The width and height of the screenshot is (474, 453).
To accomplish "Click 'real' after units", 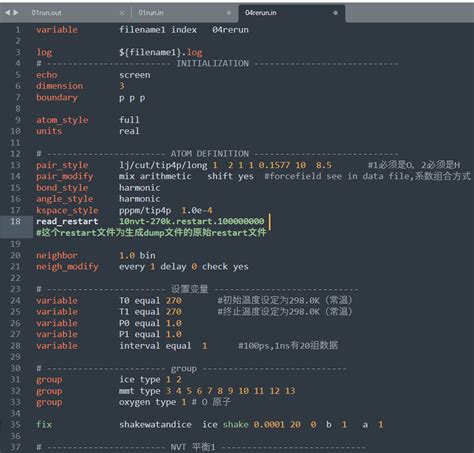I will point(129,131).
